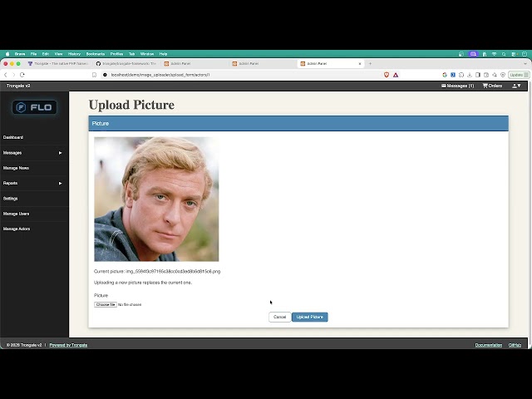This screenshot has width=532, height=399.
Task: Switch to Trongate Native PHP tab
Action: coord(58,63)
